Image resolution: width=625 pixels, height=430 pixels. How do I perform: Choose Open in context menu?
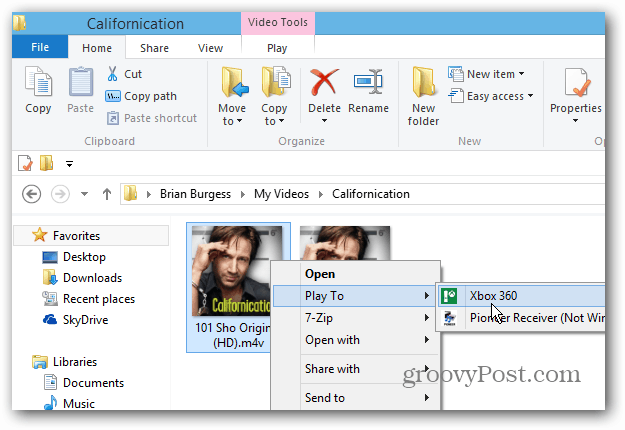(356, 274)
